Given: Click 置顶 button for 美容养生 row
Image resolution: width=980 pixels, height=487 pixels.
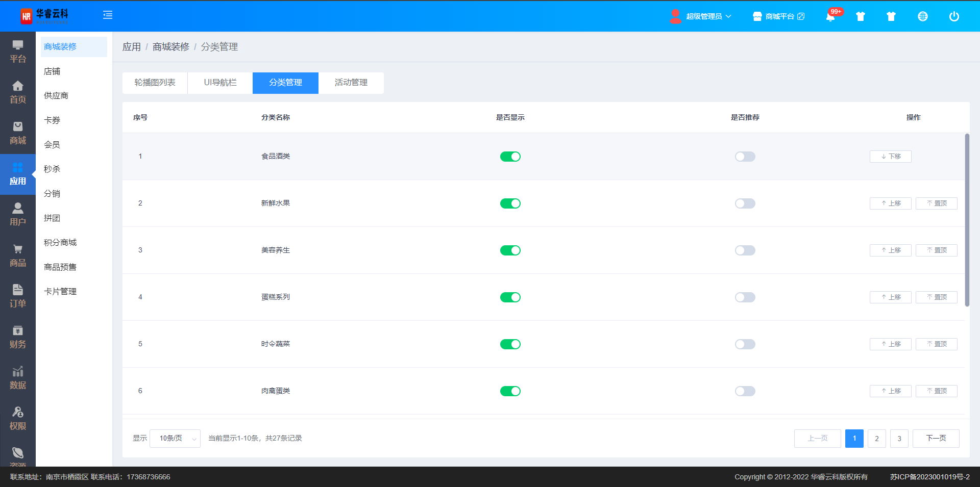Looking at the screenshot, I should [x=936, y=250].
